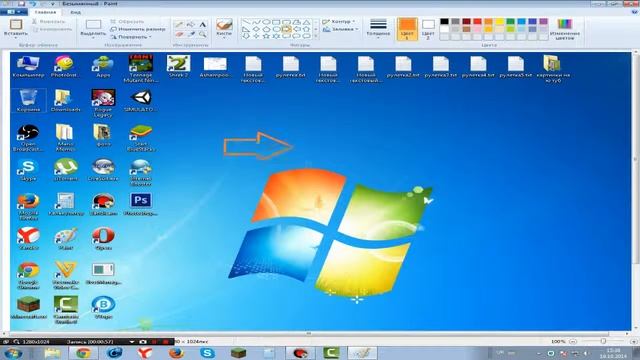Choose the Left arrow shape
This screenshot has height=360, width=640.
[296, 29]
